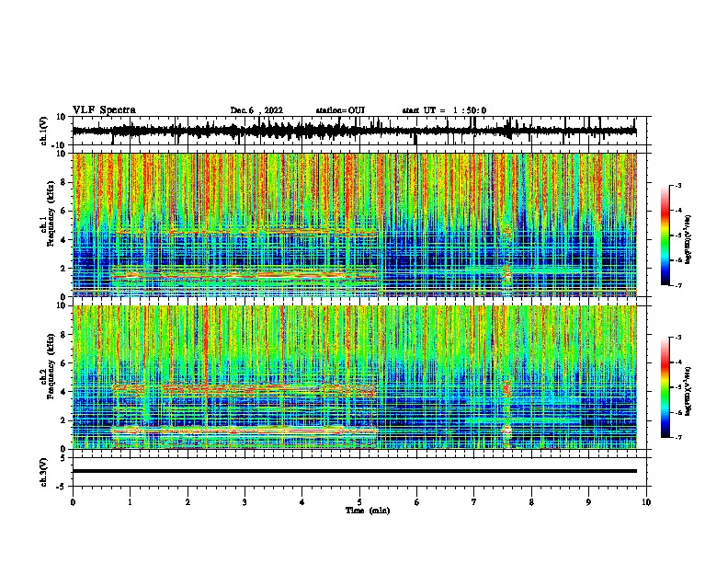The height and width of the screenshot is (563, 728).
Task: Click the date text "Dec. 6, 2022"
Action: pyautogui.click(x=256, y=110)
